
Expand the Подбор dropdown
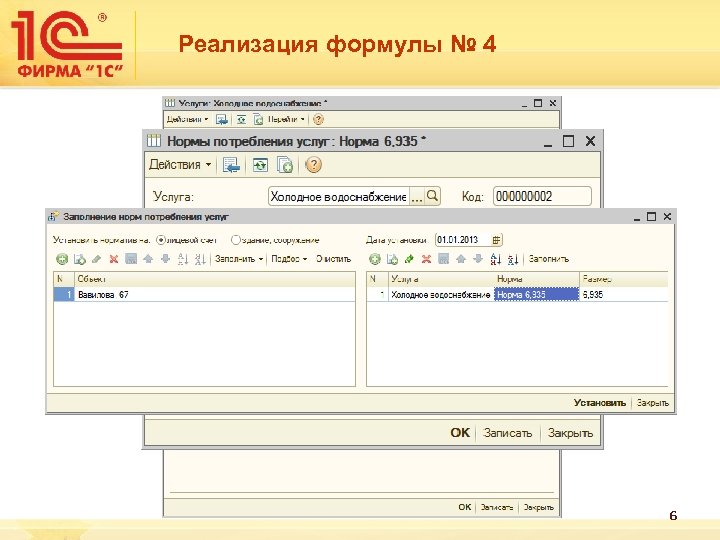pyautogui.click(x=289, y=259)
